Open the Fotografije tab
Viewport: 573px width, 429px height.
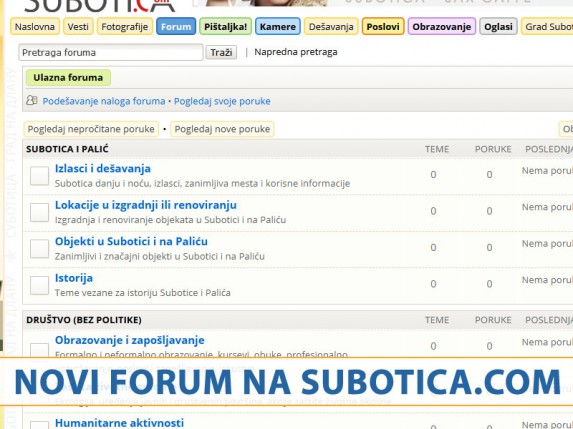[125, 27]
